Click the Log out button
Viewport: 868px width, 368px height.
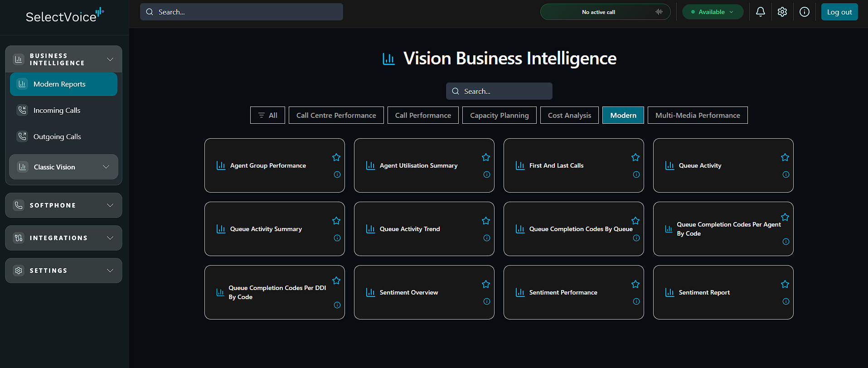tap(839, 12)
